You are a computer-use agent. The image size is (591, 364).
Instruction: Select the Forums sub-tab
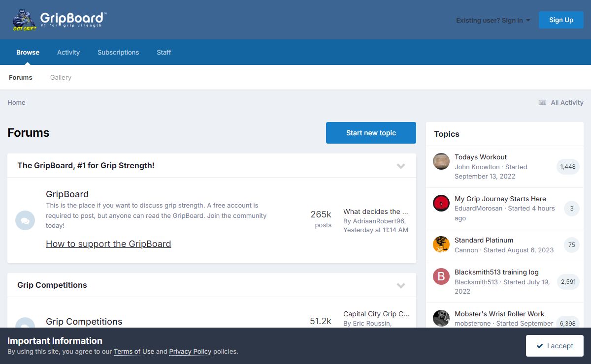[x=21, y=77]
